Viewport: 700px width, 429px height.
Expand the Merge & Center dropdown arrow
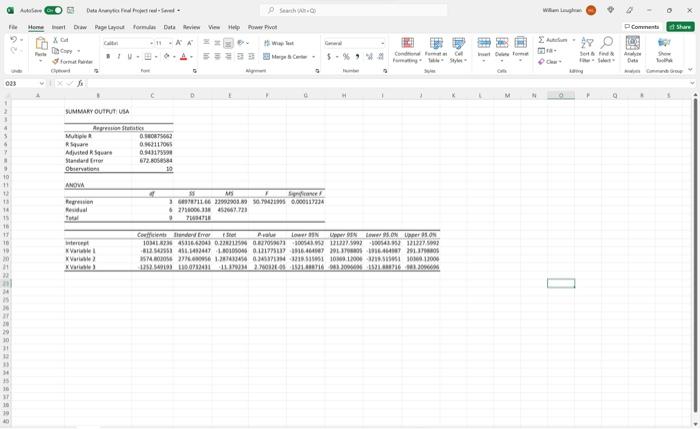[x=314, y=57]
